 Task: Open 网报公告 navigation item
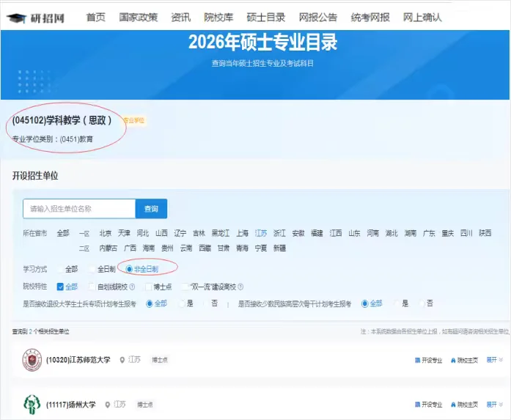[x=318, y=18]
